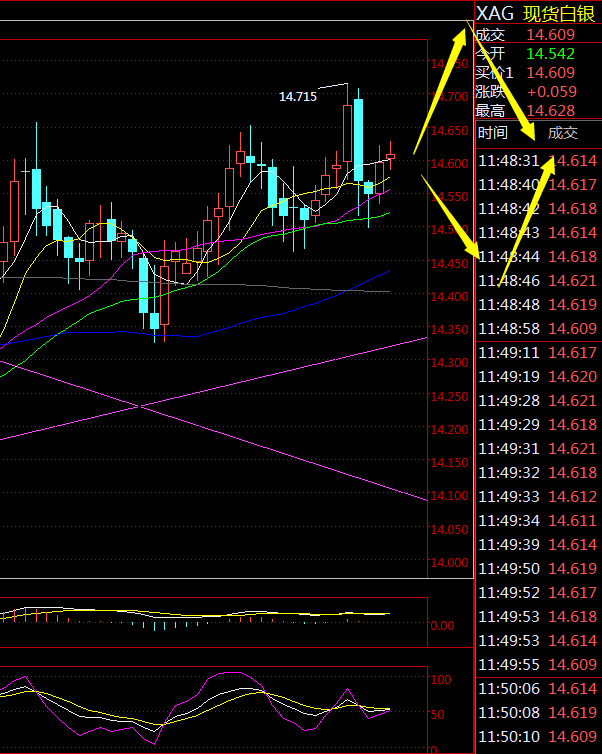Select the 涨跌 change value +0.059

(552, 91)
